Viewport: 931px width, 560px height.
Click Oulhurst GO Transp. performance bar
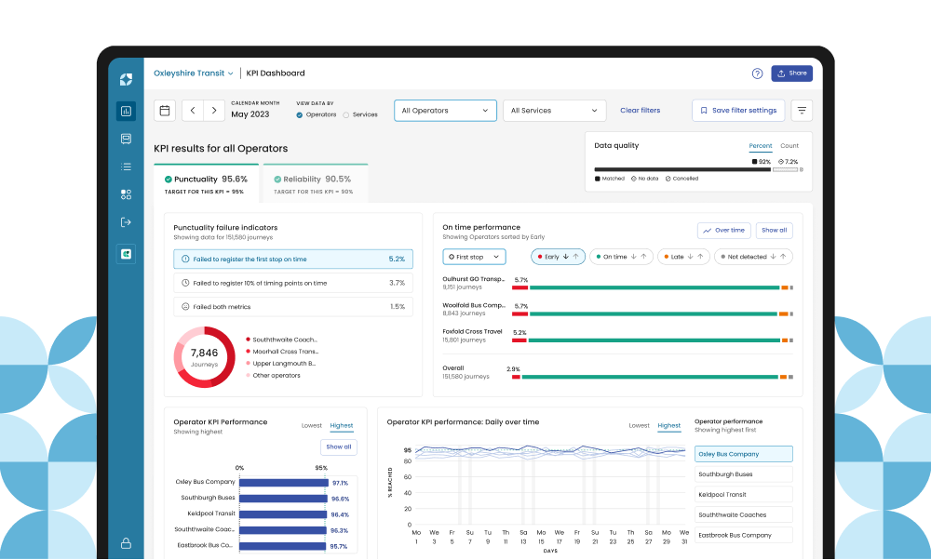click(x=653, y=287)
